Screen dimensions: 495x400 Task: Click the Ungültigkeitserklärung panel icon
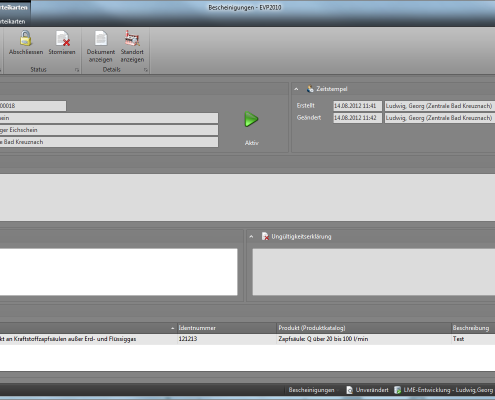coord(265,236)
